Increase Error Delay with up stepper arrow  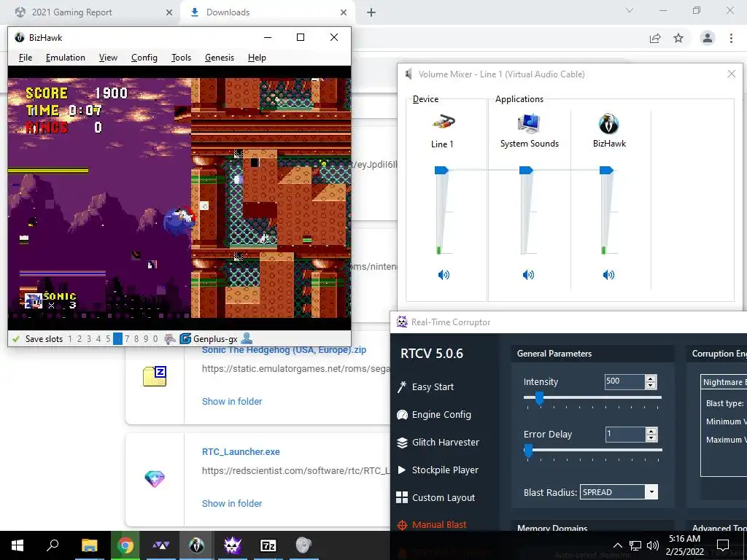651,431
